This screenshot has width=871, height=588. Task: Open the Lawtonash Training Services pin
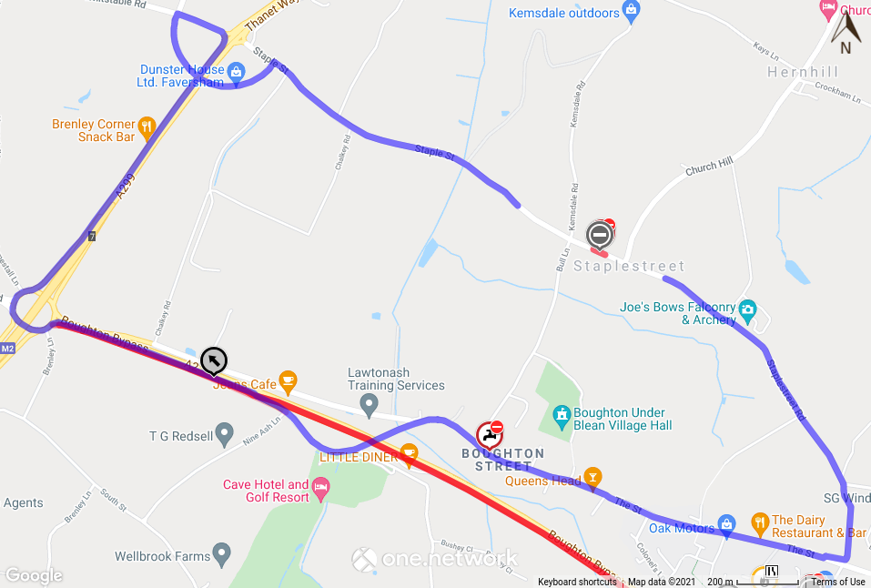click(369, 406)
